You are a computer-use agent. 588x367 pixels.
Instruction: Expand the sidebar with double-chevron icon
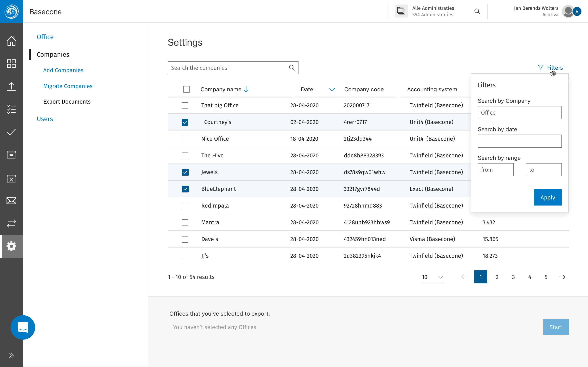11,356
